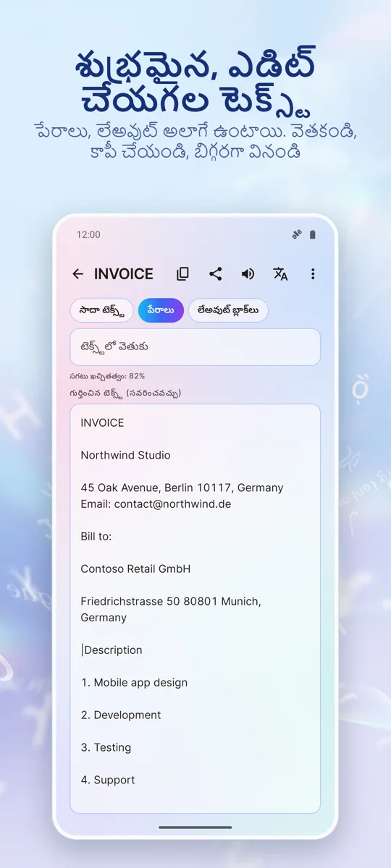Viewport: 391px width, 868px height.
Task: Copy the recognized text with the copy icon
Action: 182,274
